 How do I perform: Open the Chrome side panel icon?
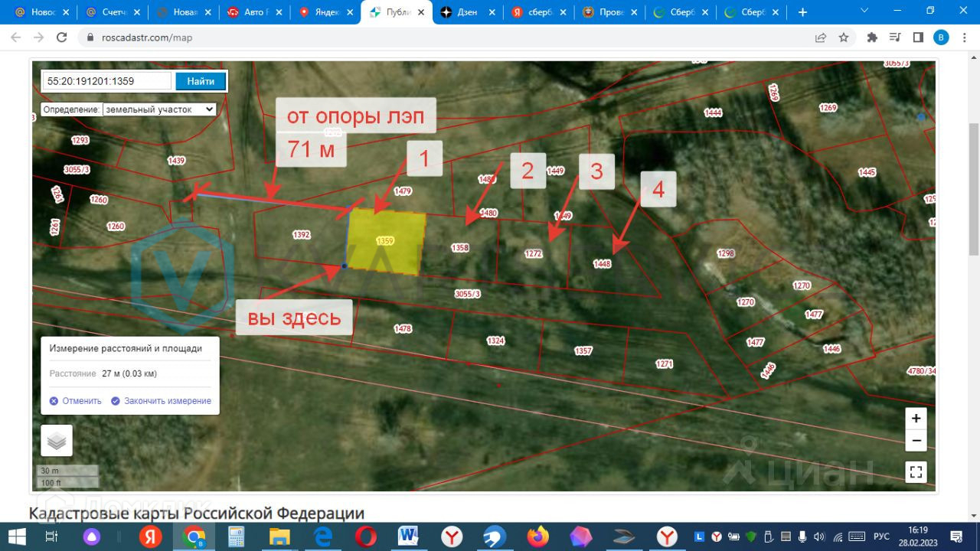coord(918,37)
